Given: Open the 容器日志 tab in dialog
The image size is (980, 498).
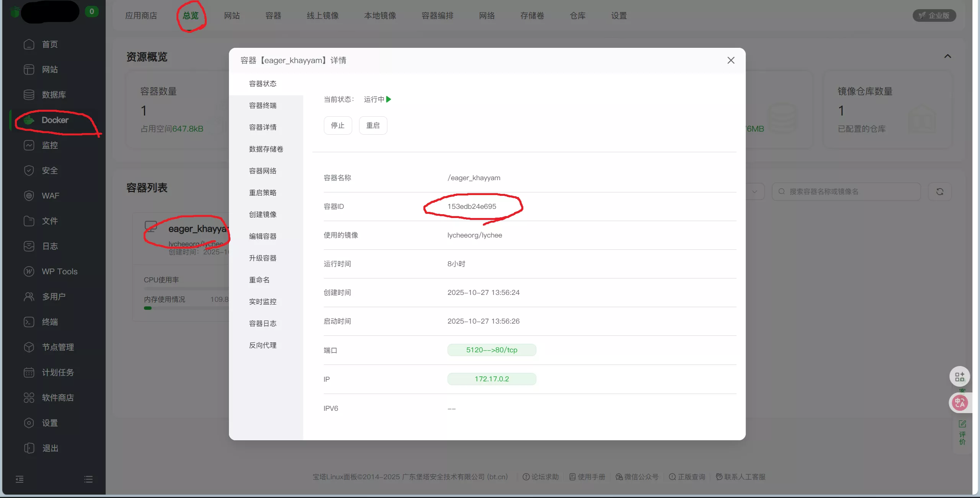Looking at the screenshot, I should pos(263,324).
